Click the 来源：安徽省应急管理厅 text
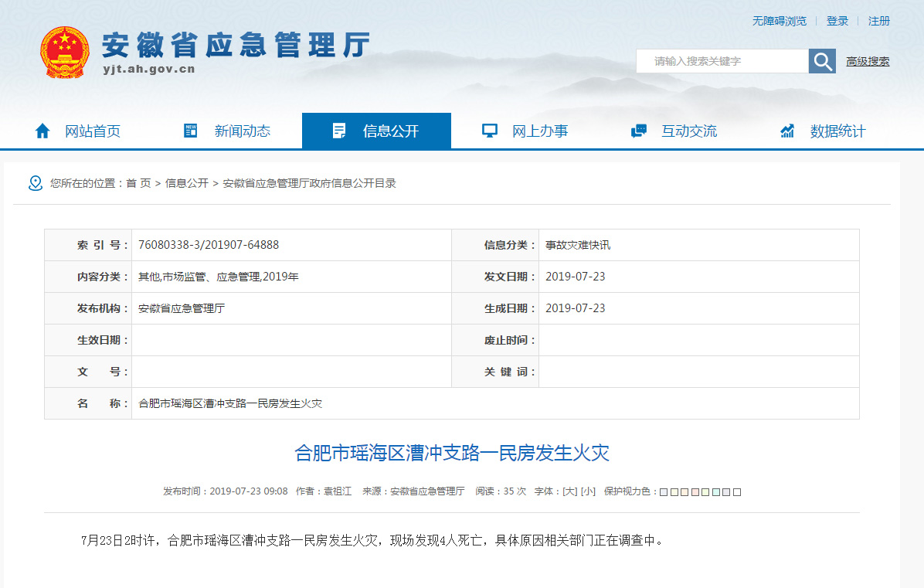924x588 pixels. [413, 491]
